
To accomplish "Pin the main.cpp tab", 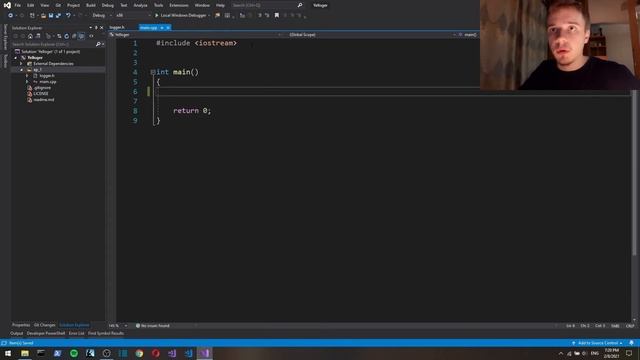I will pos(162,28).
